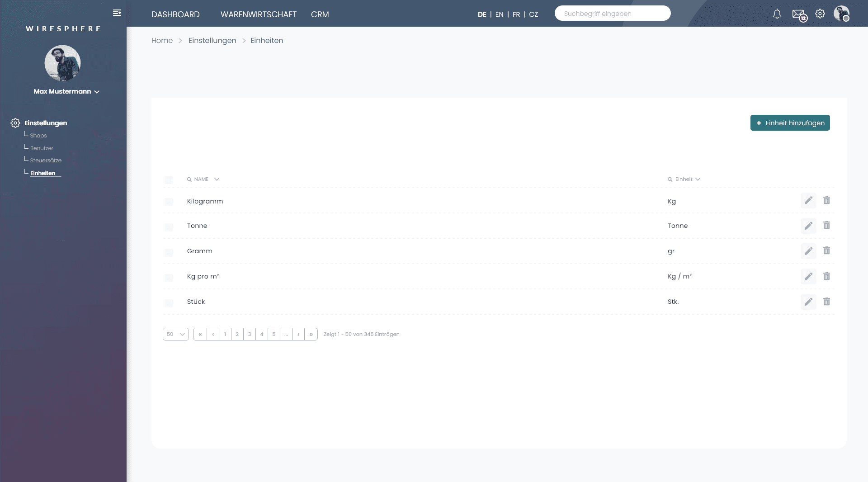Screen dimensions: 868x482
Task: Delete the Gramm unit row
Action: [x=826, y=250]
